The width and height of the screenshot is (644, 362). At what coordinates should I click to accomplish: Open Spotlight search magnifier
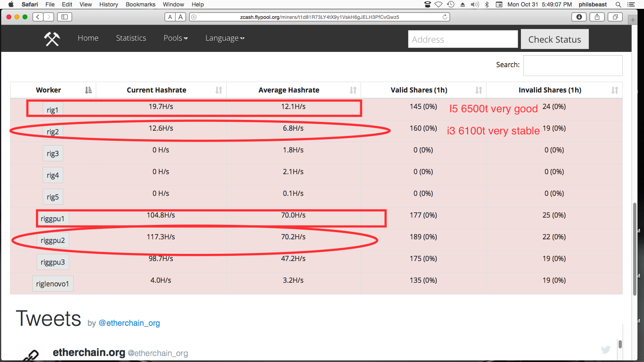coord(618,4)
